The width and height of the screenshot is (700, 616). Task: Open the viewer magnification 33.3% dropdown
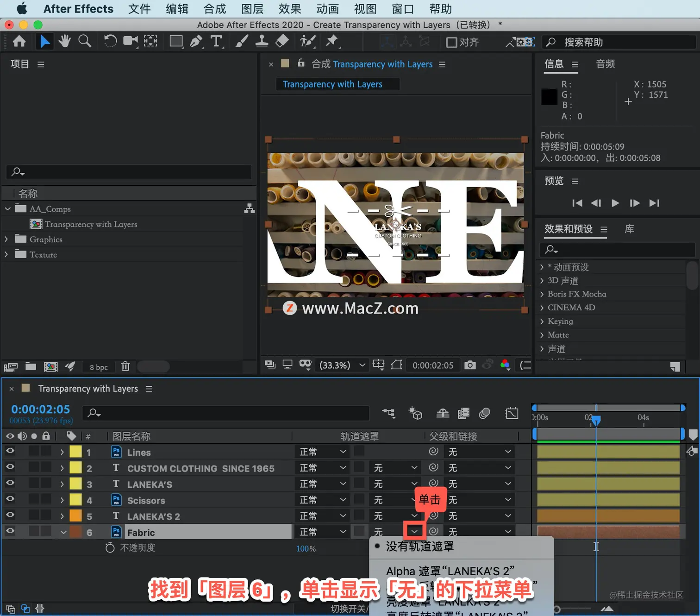pyautogui.click(x=343, y=365)
